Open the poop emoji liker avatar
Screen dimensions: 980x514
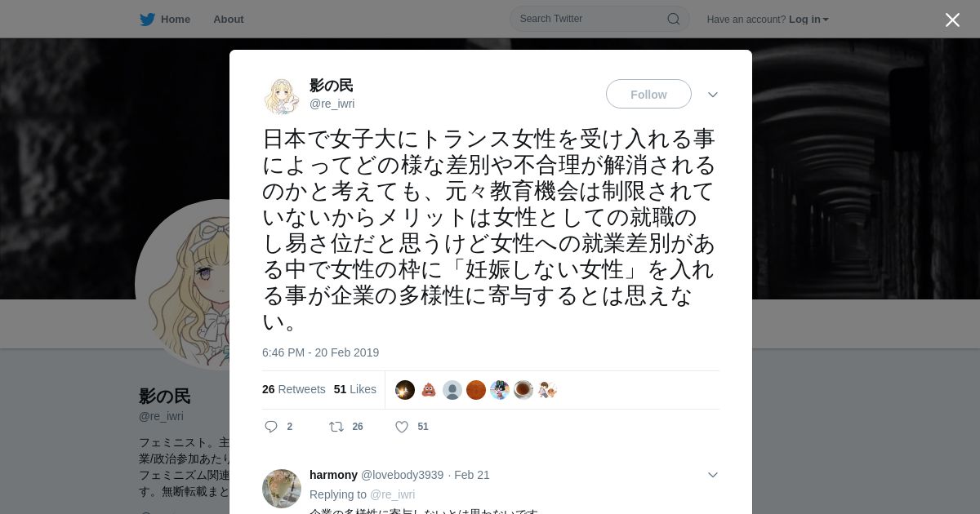(x=429, y=390)
